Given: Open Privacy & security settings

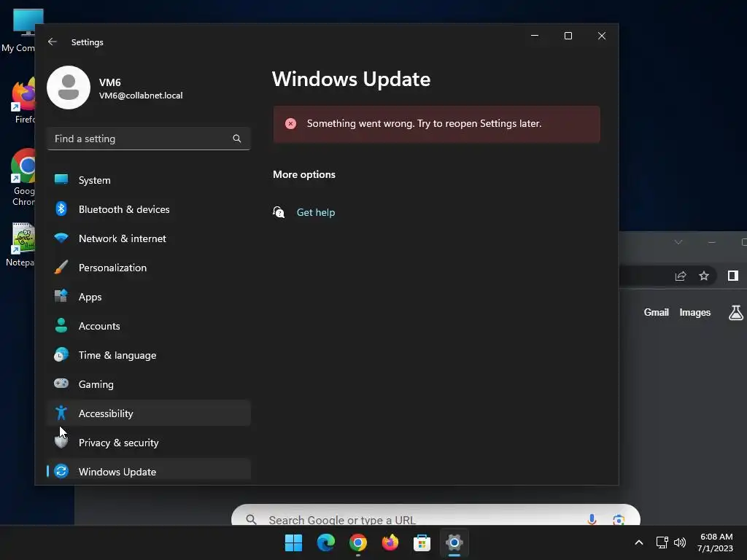Looking at the screenshot, I should (149, 443).
